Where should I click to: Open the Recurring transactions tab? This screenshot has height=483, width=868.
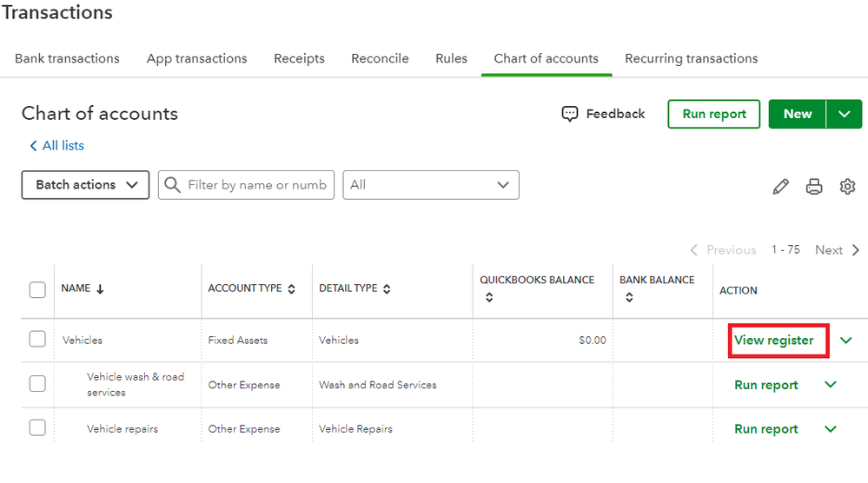click(x=691, y=59)
